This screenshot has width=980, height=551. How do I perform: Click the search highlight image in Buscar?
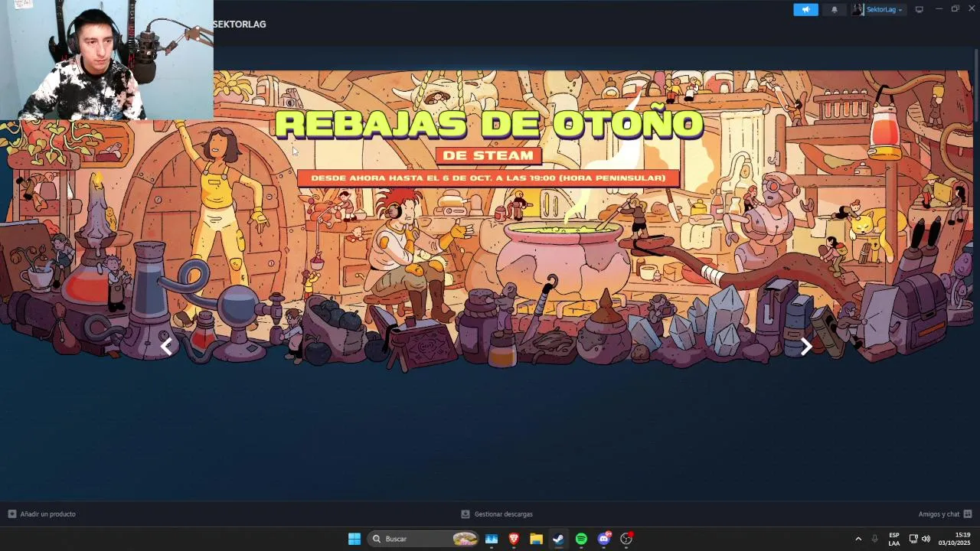(465, 539)
